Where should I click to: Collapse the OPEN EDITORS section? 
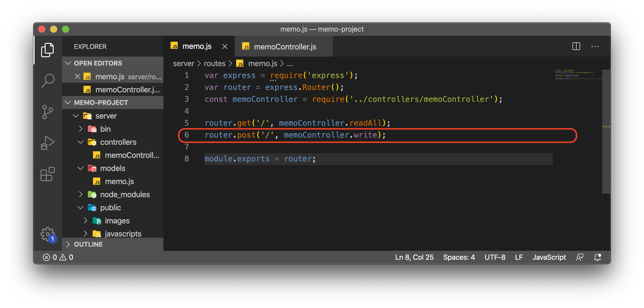[68, 63]
